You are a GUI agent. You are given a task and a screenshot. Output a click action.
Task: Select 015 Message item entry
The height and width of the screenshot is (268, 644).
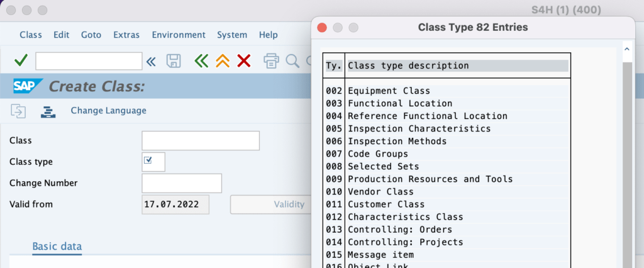(x=447, y=255)
